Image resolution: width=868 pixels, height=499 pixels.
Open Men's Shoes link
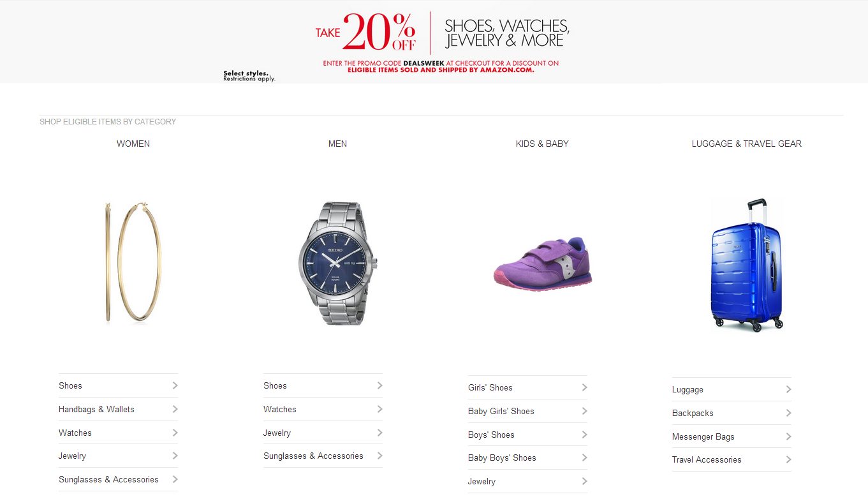pos(275,385)
